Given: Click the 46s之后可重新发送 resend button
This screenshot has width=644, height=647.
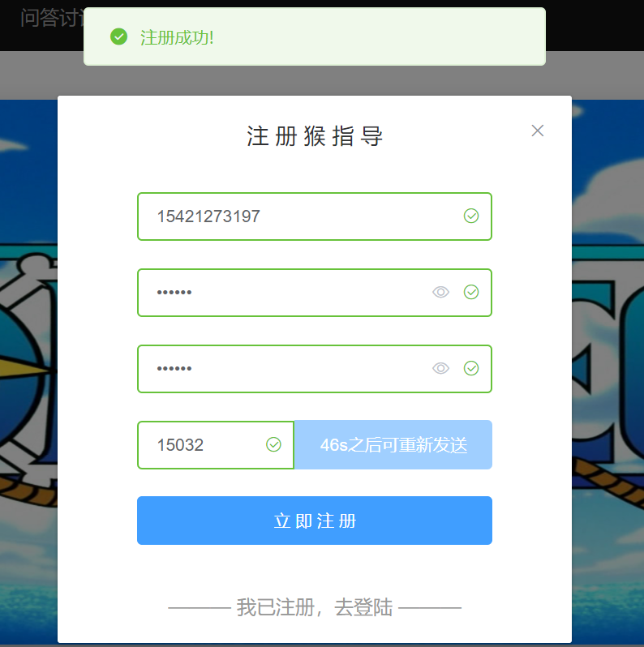Looking at the screenshot, I should pos(393,445).
